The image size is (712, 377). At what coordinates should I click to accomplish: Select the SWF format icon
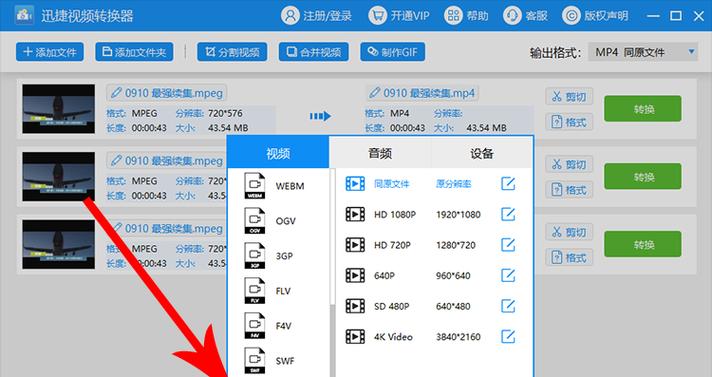(x=255, y=361)
